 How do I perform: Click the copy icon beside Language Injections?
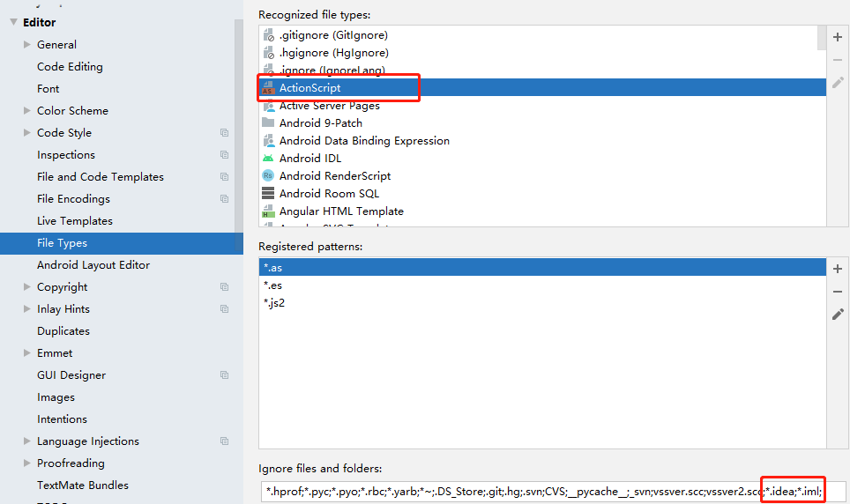click(x=225, y=441)
